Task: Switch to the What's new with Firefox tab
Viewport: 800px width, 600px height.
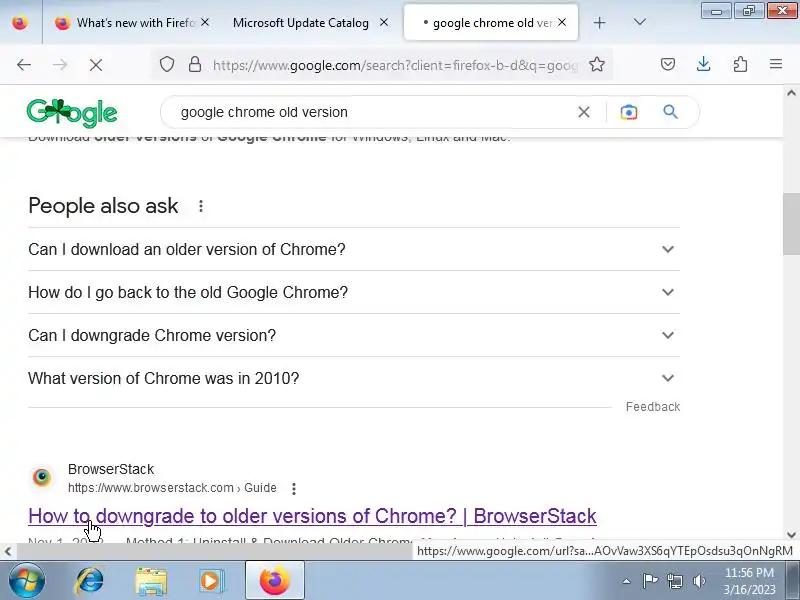Action: click(133, 22)
